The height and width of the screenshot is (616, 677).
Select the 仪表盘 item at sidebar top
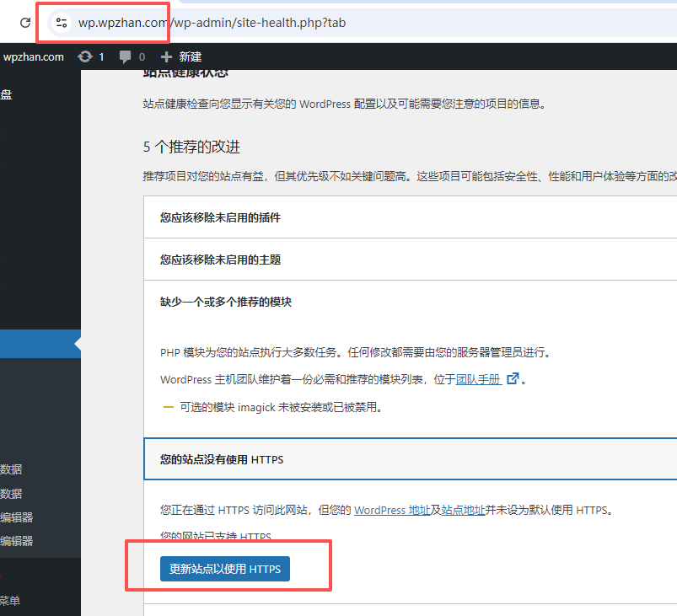pyautogui.click(x=7, y=94)
